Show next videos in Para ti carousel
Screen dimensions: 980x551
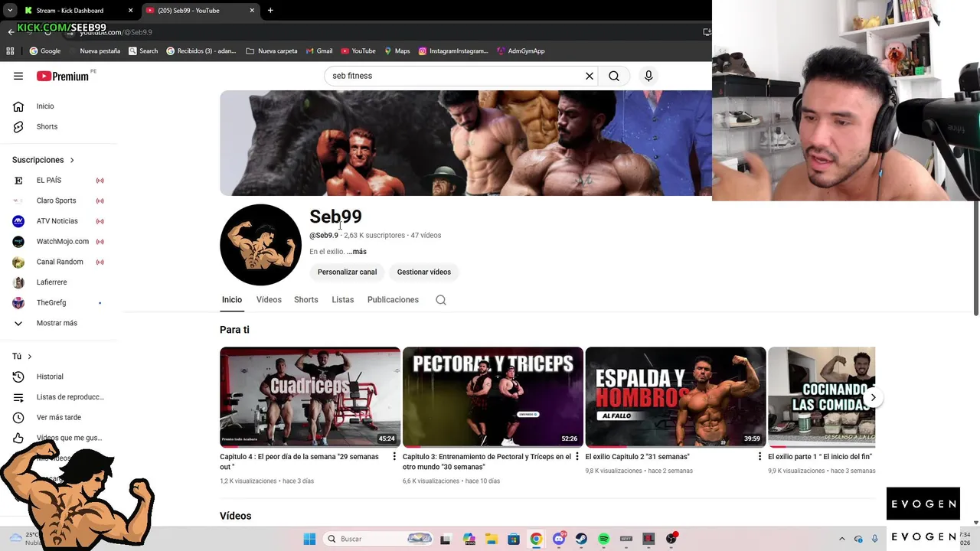[x=873, y=397]
